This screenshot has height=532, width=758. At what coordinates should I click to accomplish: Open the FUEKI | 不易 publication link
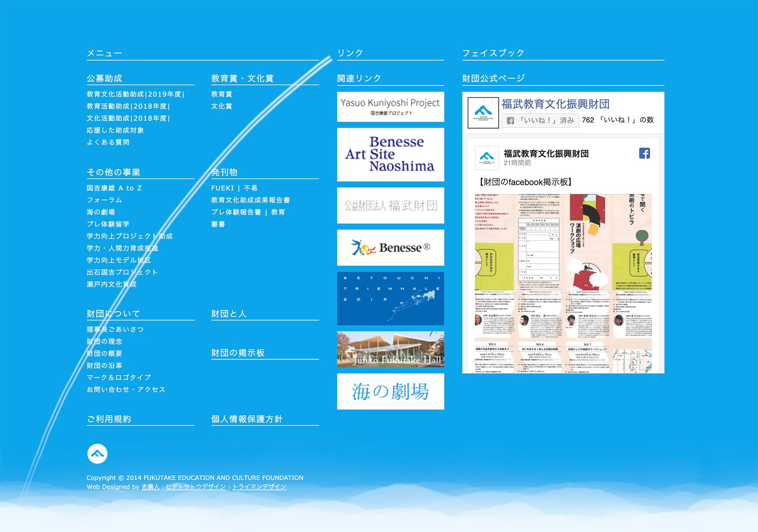pos(235,188)
